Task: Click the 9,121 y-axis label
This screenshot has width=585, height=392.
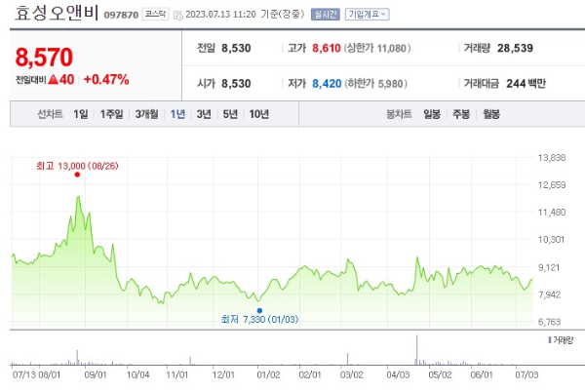Action: point(549,267)
